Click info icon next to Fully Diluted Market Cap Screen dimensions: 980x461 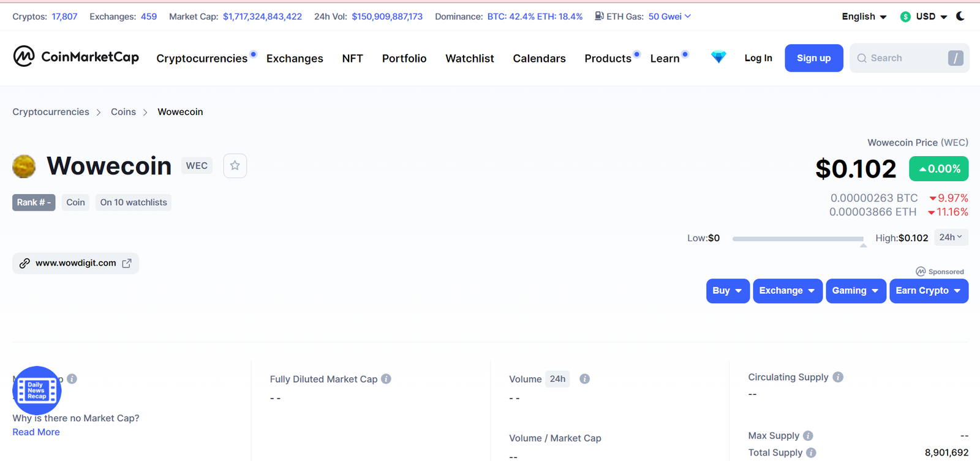pos(386,379)
